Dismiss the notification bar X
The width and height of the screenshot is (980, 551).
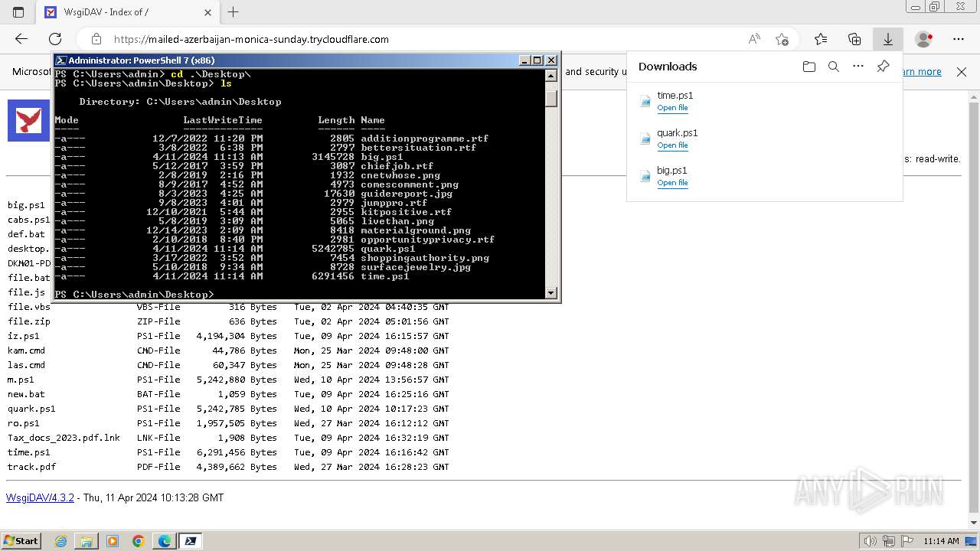click(962, 72)
